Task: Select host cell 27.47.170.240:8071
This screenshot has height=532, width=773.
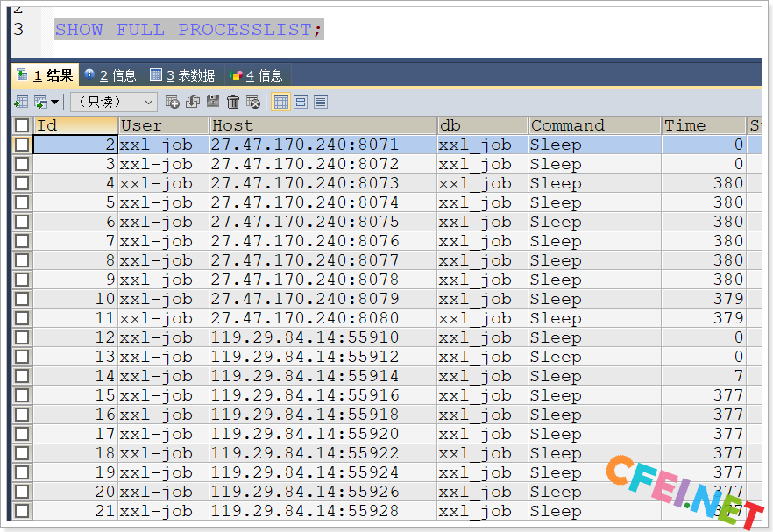Action: [x=323, y=145]
